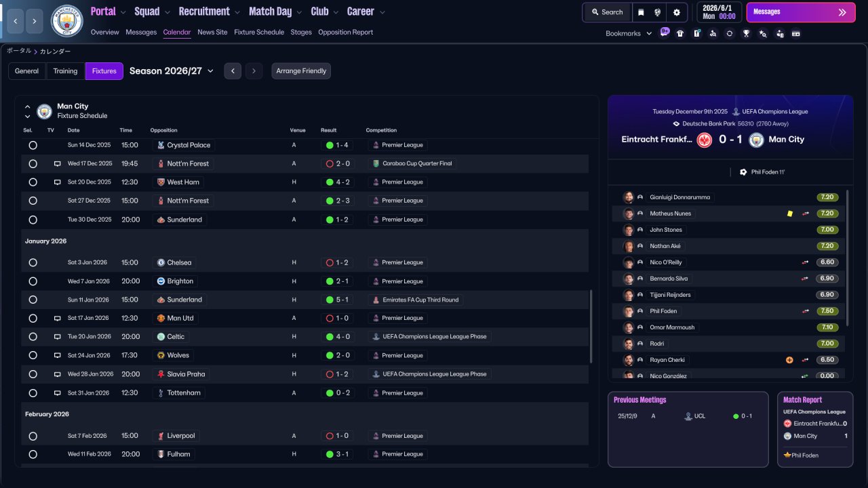Open the Season 2026/27 dropdown
The image size is (868, 488).
pos(172,71)
